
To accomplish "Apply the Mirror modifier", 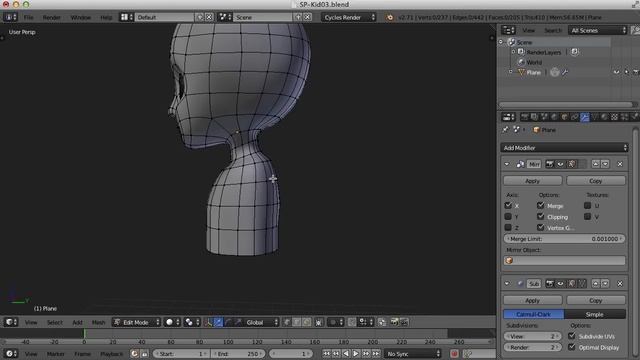I will click(x=533, y=181).
